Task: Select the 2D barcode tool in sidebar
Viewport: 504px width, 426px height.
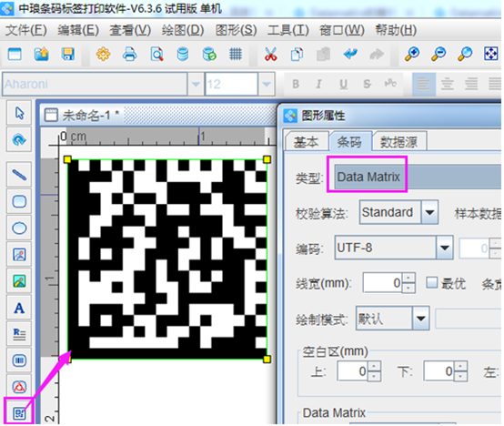Action: click(x=19, y=413)
